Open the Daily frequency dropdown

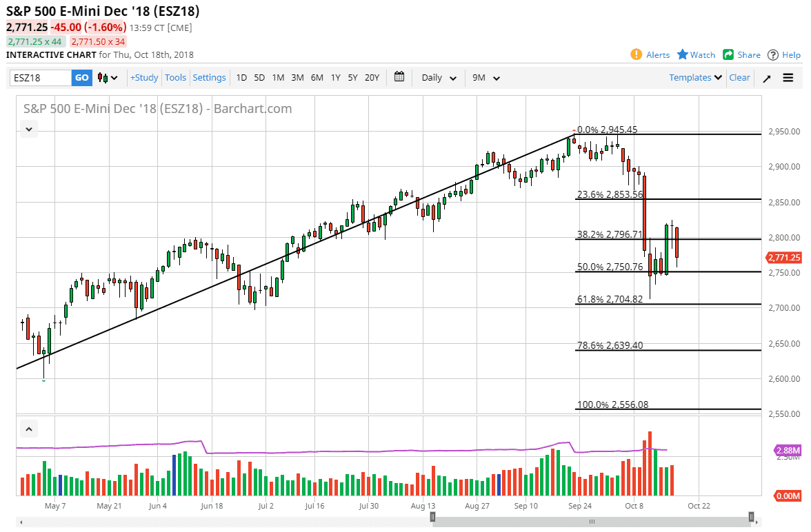point(439,77)
